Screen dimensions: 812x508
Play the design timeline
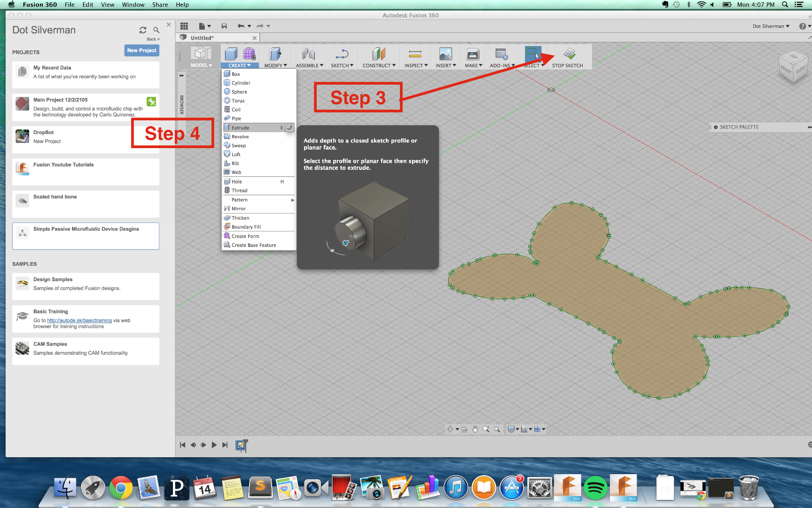(x=214, y=445)
